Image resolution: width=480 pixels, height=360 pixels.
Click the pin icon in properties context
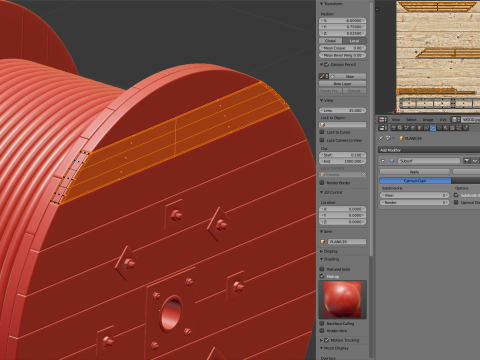(x=381, y=138)
